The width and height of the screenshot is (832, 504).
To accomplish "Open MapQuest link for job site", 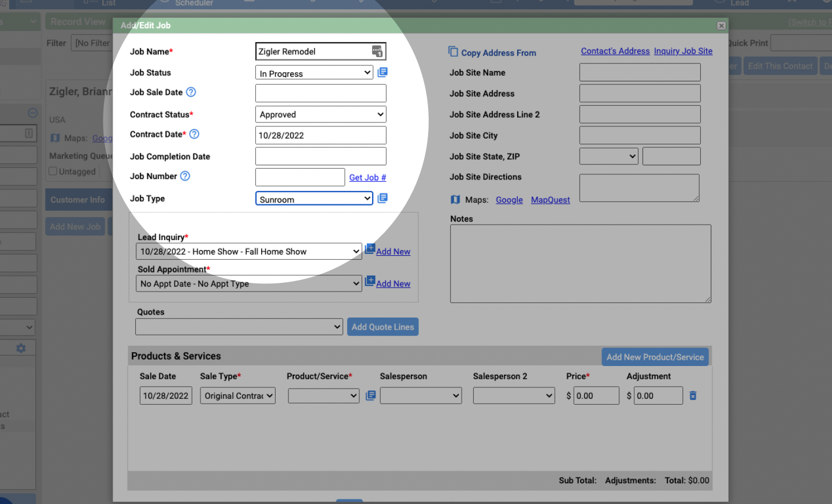I will (551, 200).
